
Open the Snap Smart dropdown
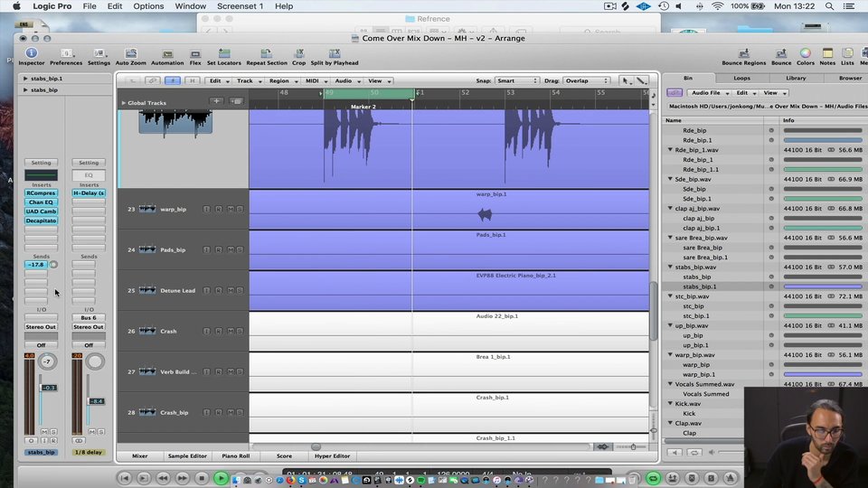tap(516, 80)
